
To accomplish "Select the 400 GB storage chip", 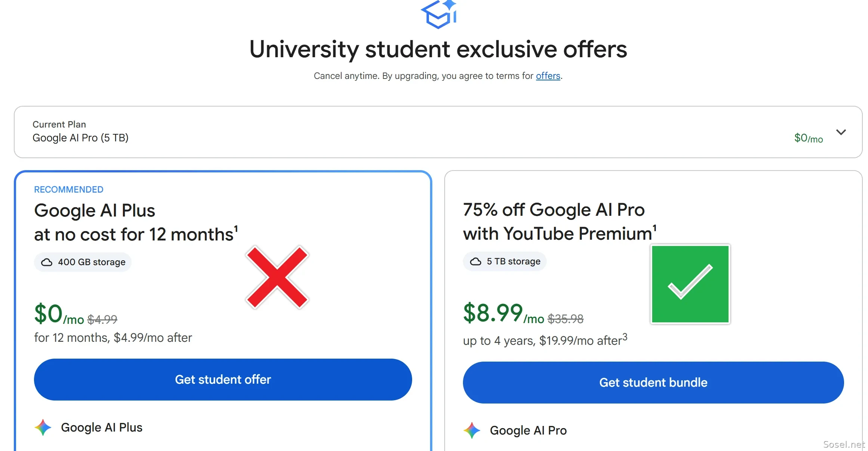I will (83, 262).
